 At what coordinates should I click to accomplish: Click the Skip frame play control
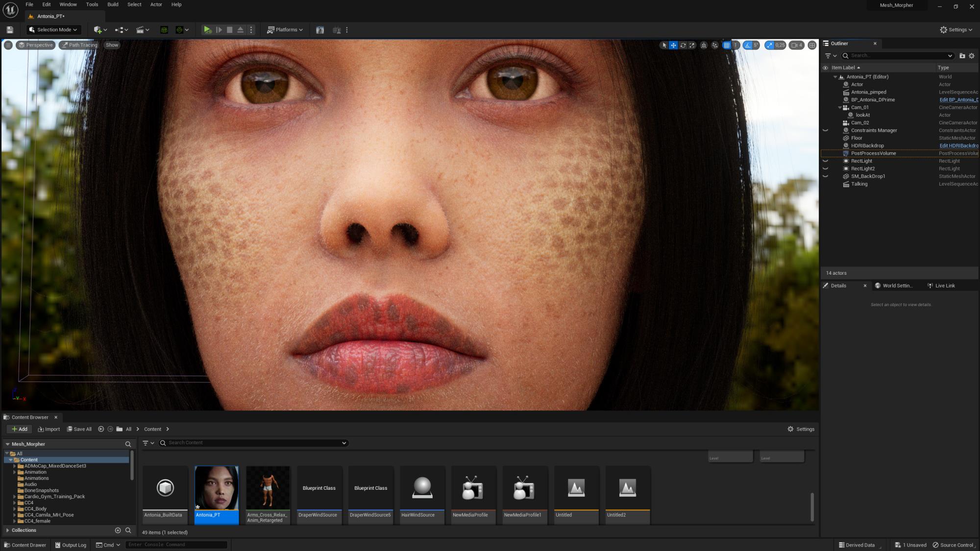pos(219,30)
